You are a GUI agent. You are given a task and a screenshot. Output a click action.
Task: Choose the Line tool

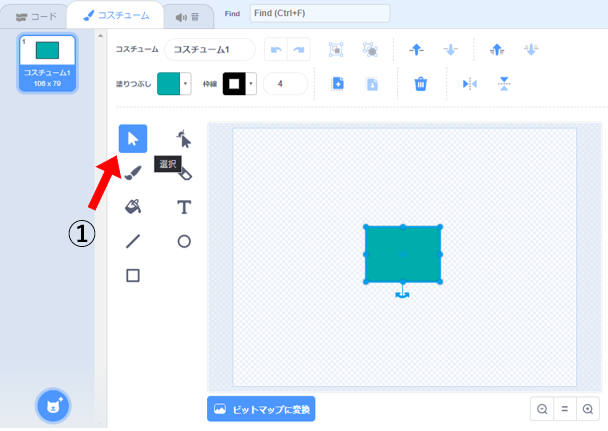(x=133, y=241)
